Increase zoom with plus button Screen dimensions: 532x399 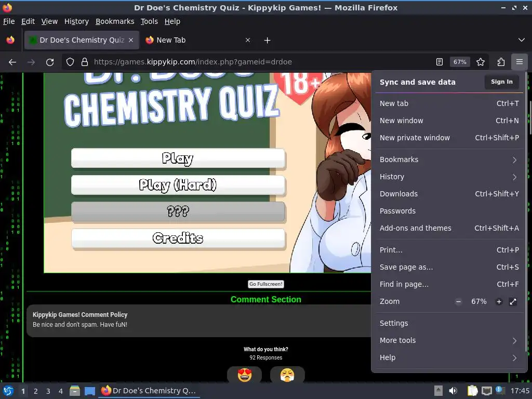click(x=499, y=302)
